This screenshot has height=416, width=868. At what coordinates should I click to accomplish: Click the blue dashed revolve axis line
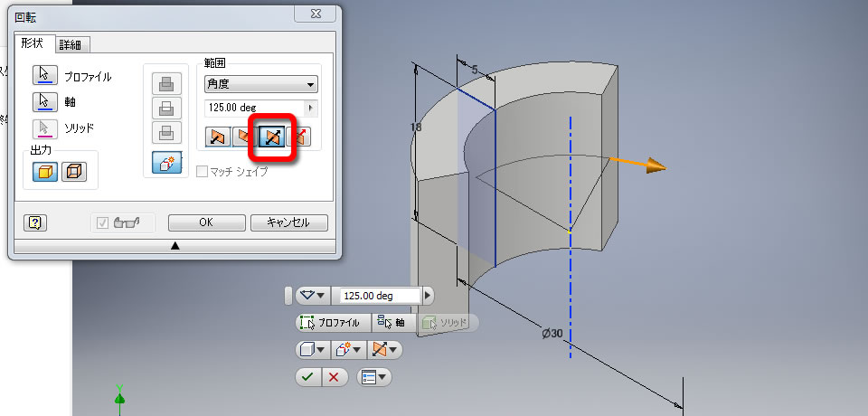coord(571,237)
